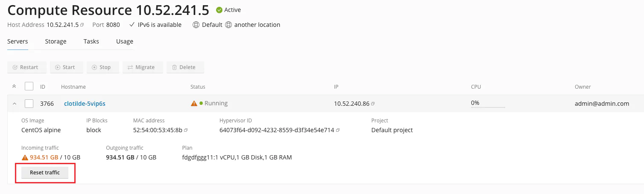Screen dimensions: 644x194
Task: Click the 'another location' globe icon
Action: (228, 25)
